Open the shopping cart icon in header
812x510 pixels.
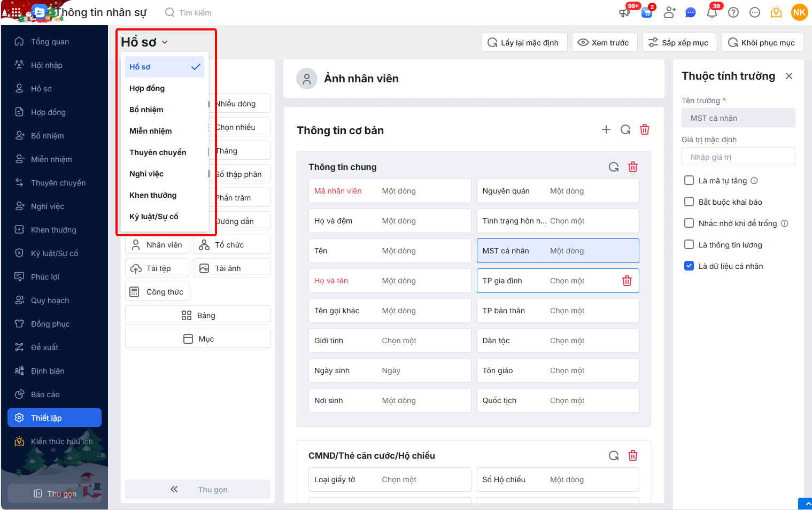[x=647, y=12]
